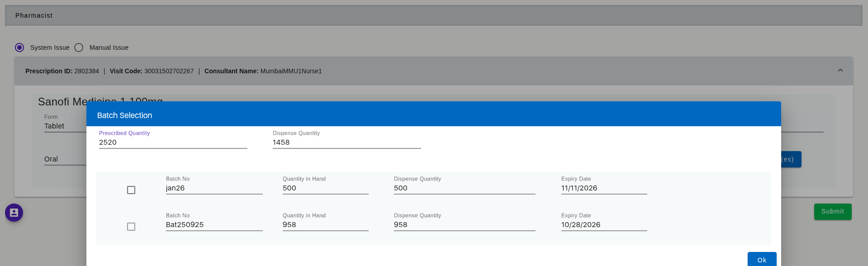Click the purple user profile badge icon
The width and height of the screenshot is (868, 266).
click(x=14, y=213)
